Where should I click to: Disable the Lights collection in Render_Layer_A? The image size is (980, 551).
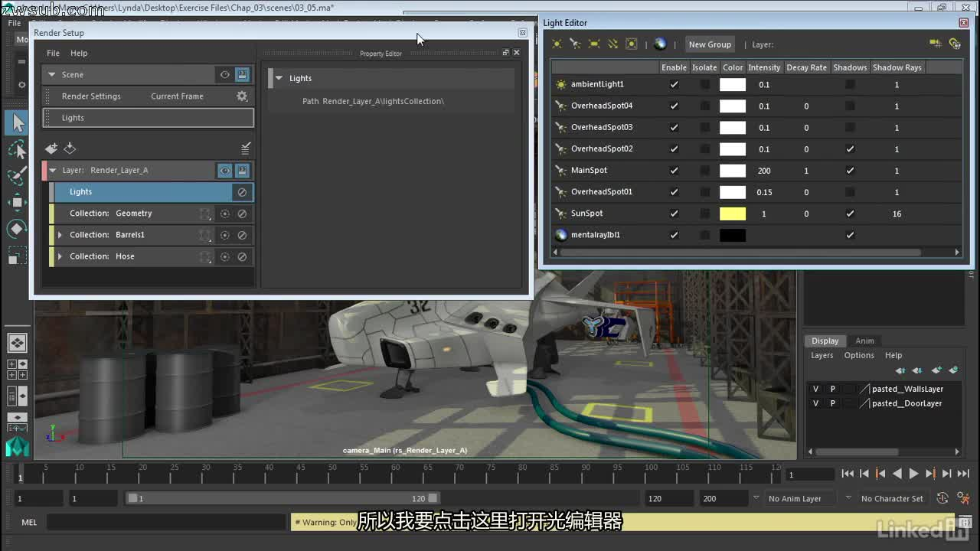tap(242, 192)
